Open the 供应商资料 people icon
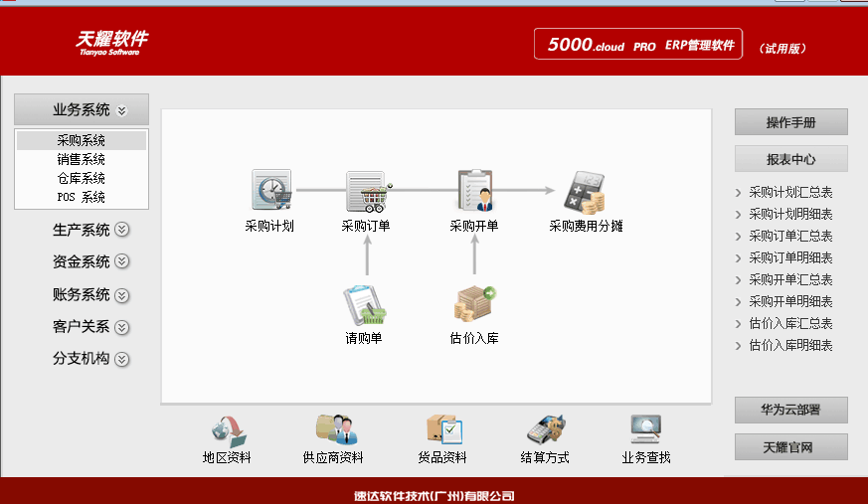This screenshot has height=504, width=868. pos(336,429)
